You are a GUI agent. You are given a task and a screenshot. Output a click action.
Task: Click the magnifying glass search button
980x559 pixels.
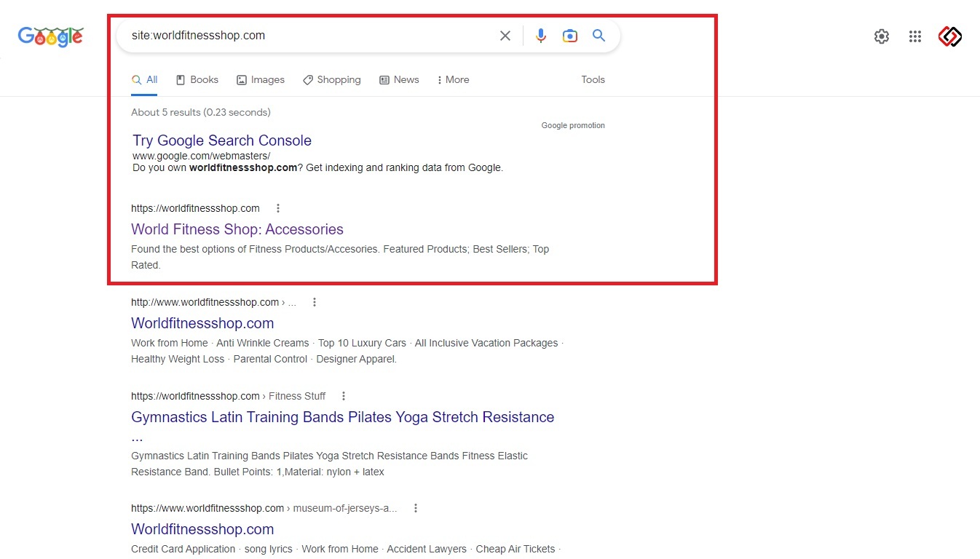(598, 36)
